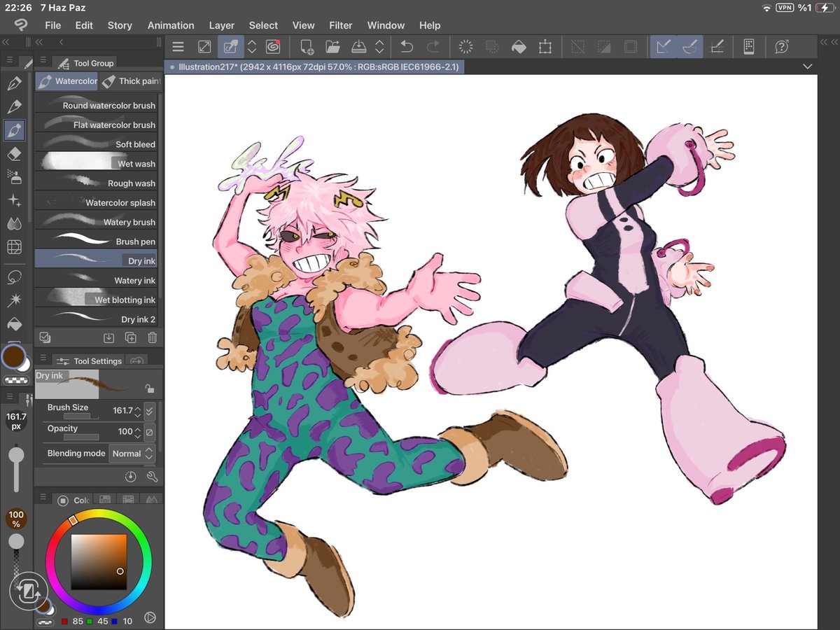Toggle brush size pressure dynamics button
Image resolution: width=840 pixels, height=630 pixels.
click(x=149, y=411)
